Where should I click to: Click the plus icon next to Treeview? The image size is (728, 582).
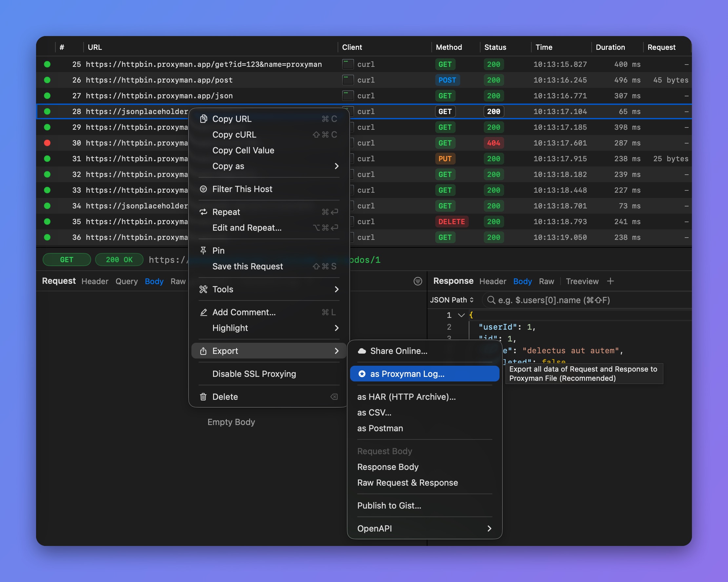tap(610, 281)
